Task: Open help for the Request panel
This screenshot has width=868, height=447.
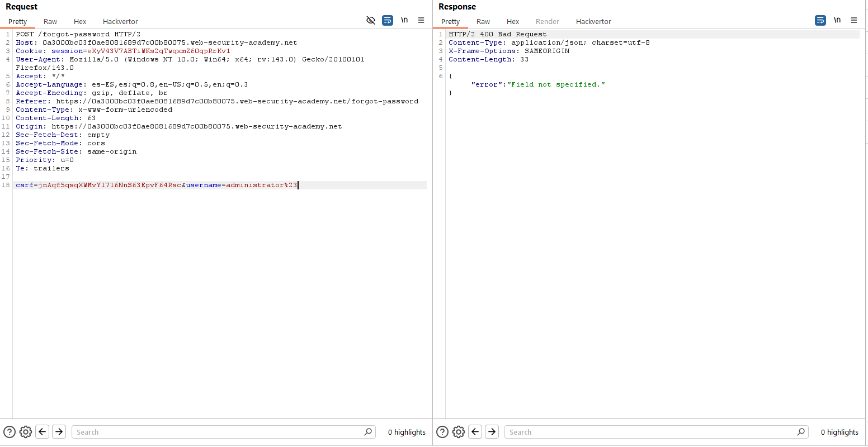Action: tap(10, 432)
